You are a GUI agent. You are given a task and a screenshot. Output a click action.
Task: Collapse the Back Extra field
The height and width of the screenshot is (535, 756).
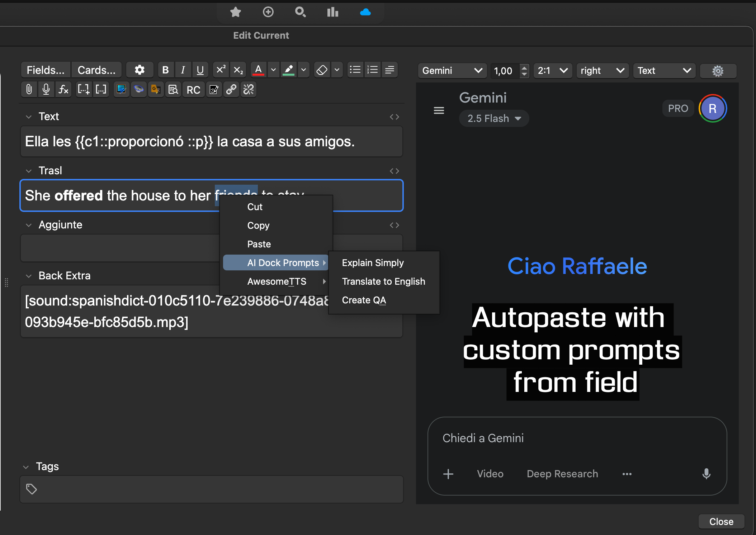pyautogui.click(x=29, y=276)
